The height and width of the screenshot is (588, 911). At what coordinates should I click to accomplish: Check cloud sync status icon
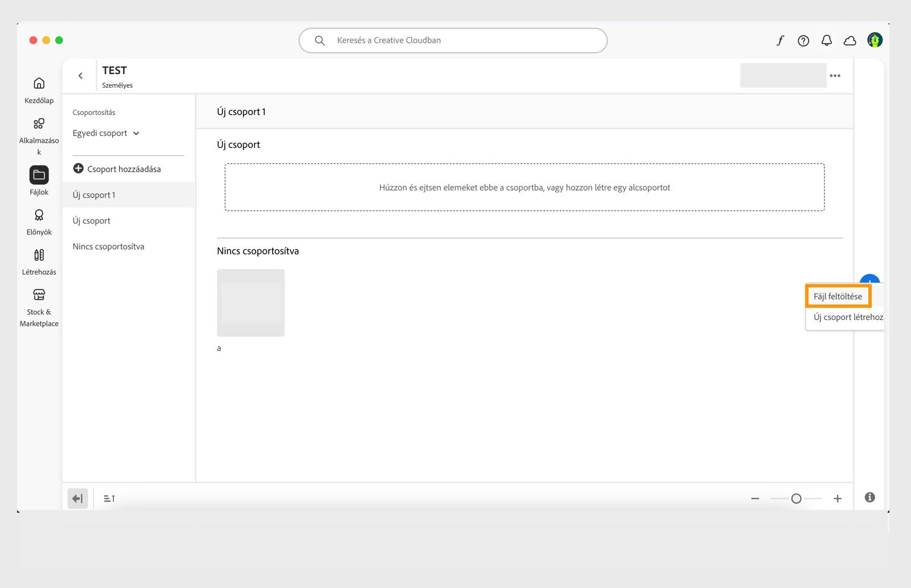[850, 40]
